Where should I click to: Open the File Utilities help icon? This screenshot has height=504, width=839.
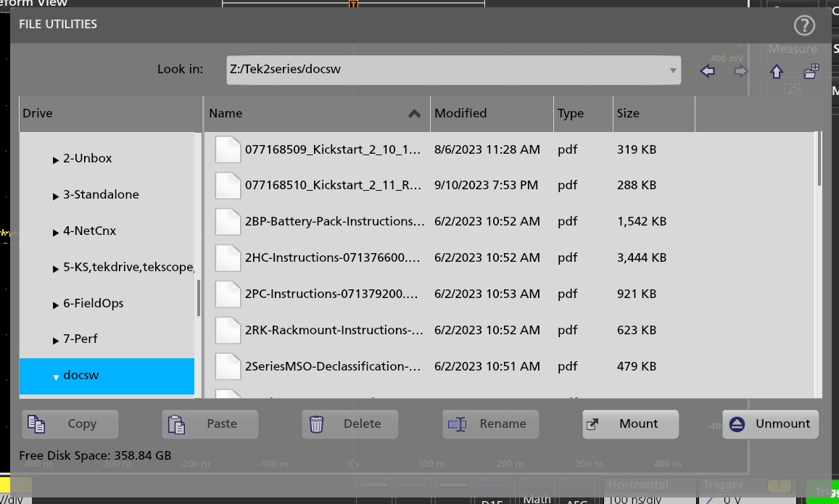pyautogui.click(x=804, y=25)
